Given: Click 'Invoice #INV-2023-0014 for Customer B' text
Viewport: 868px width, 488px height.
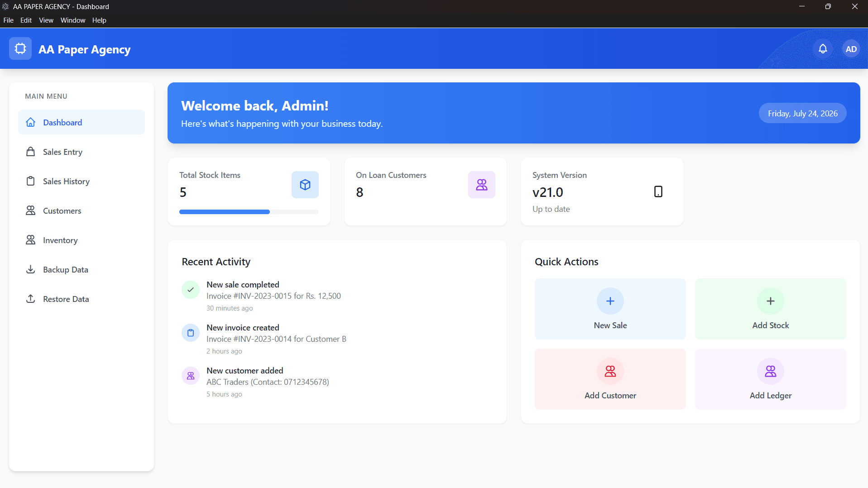Looking at the screenshot, I should click(276, 339).
